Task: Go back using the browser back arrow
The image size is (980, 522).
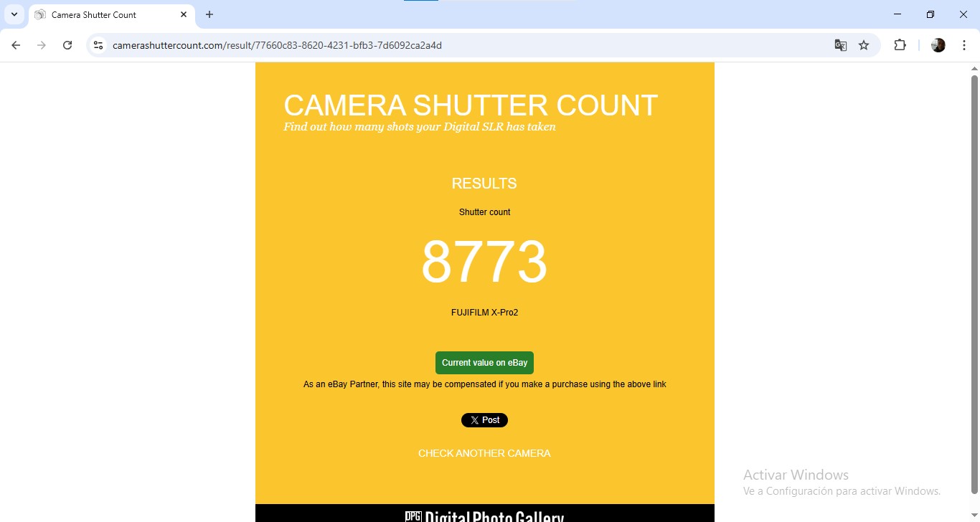Action: pos(16,45)
